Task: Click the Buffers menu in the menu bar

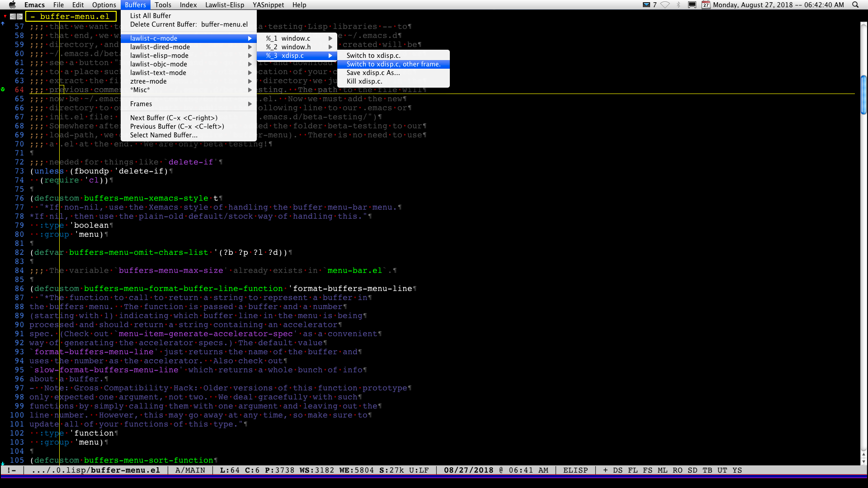Action: point(135,5)
